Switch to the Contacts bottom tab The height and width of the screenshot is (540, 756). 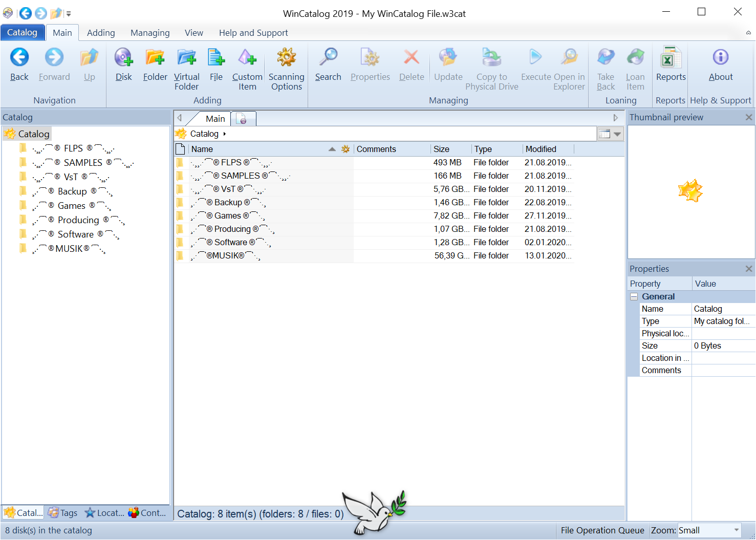pyautogui.click(x=147, y=513)
